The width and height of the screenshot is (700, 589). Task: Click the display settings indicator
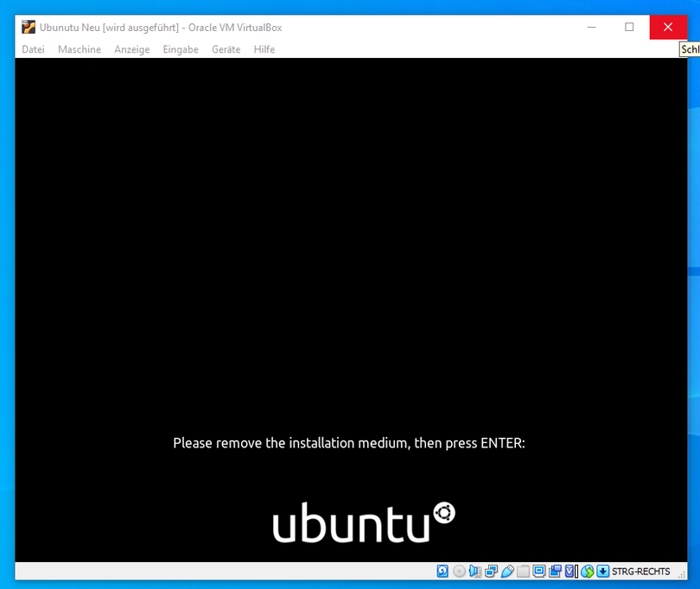coord(539,571)
